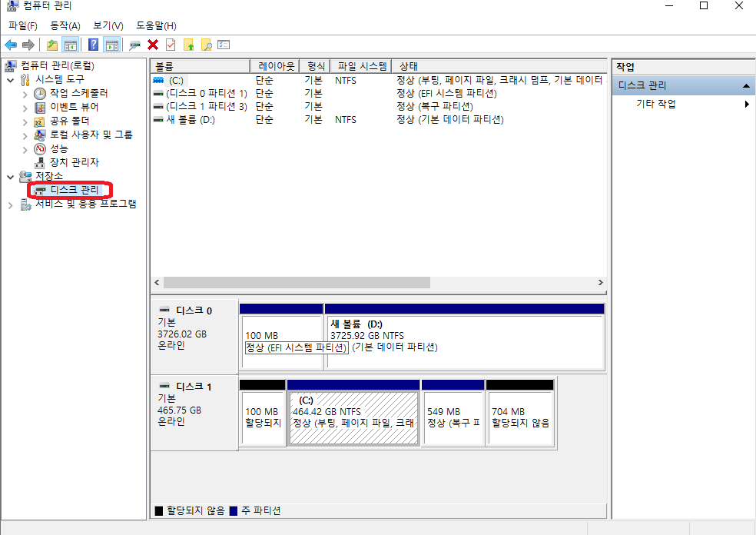Click the Forward arrow in the toolbar

pyautogui.click(x=28, y=45)
